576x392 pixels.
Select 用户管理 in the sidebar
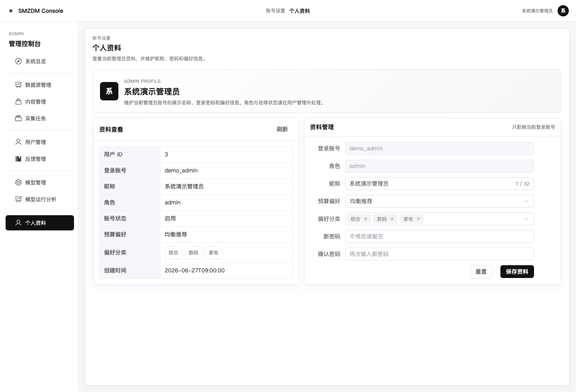[x=40, y=142]
